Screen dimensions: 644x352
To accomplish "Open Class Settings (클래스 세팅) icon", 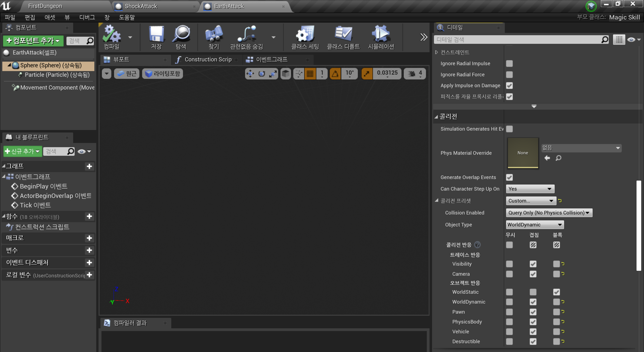I will 305,34.
